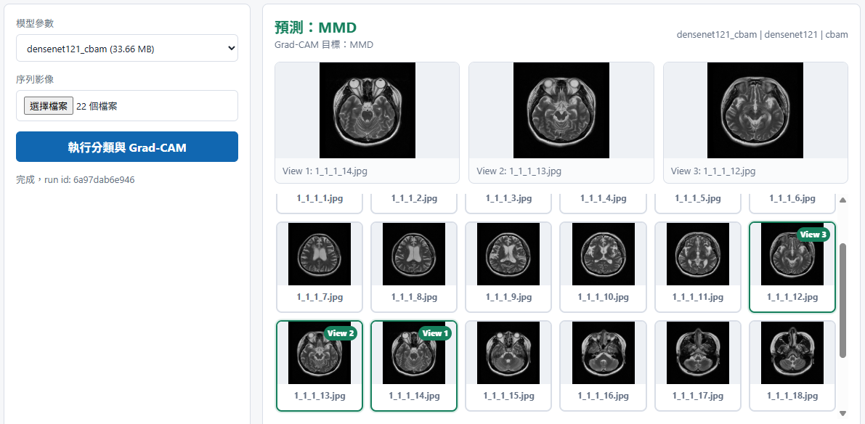865x424 pixels.
Task: Select thumbnail 1_1_1_18.jpg
Action: pyautogui.click(x=792, y=366)
